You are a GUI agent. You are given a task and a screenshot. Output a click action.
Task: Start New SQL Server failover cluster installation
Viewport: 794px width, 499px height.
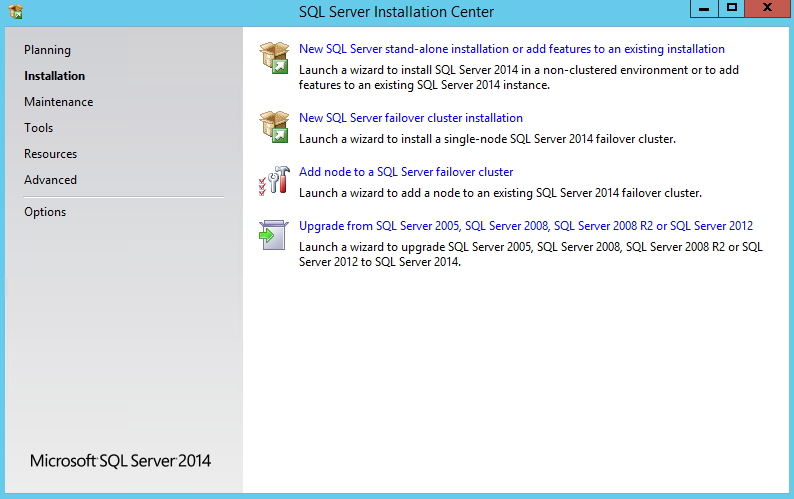click(411, 118)
